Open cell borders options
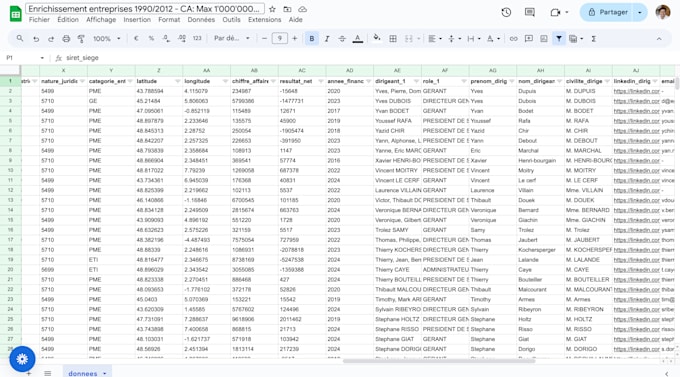Screen dimensions: 680x377 (393, 39)
